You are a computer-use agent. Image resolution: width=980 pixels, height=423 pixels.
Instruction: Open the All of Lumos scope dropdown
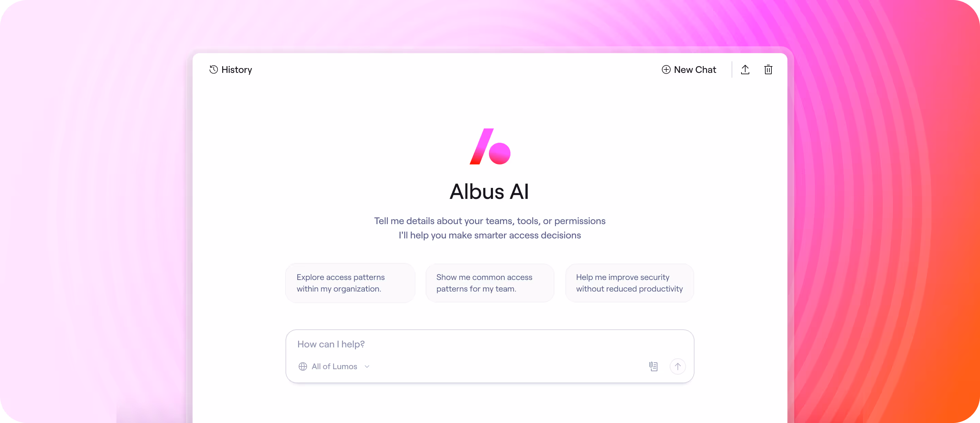coord(334,366)
